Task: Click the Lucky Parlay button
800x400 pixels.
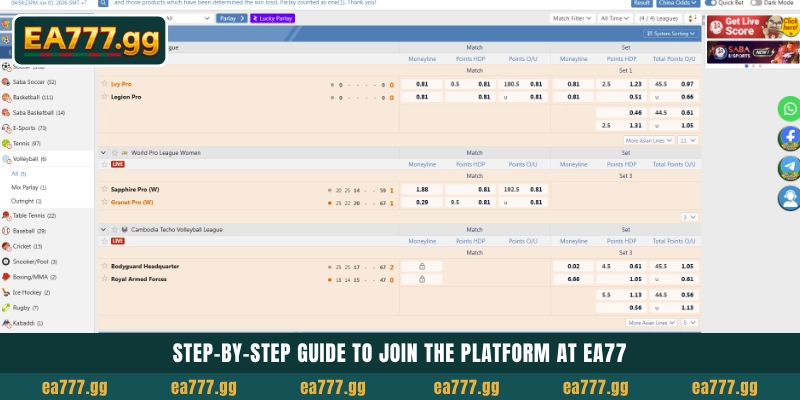Action: 272,18
